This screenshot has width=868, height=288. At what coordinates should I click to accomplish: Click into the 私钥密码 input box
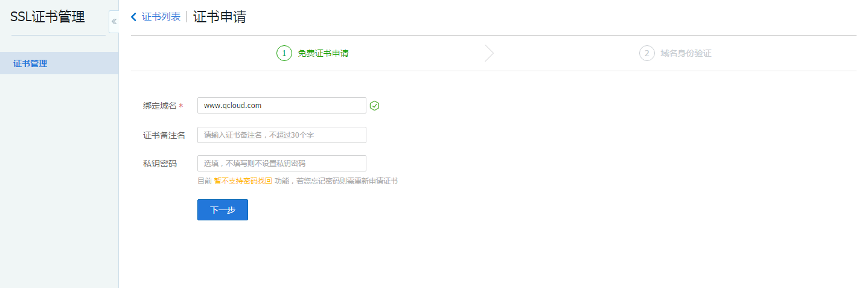pyautogui.click(x=281, y=164)
